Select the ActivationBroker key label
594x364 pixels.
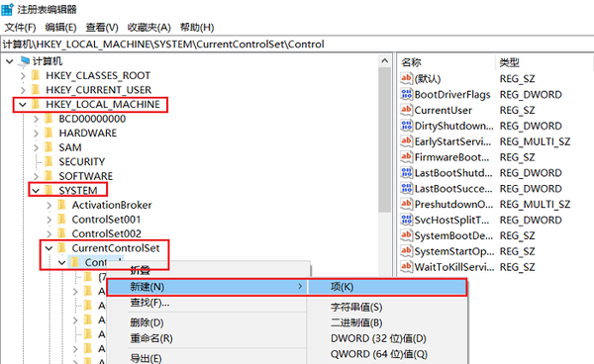click(x=112, y=205)
